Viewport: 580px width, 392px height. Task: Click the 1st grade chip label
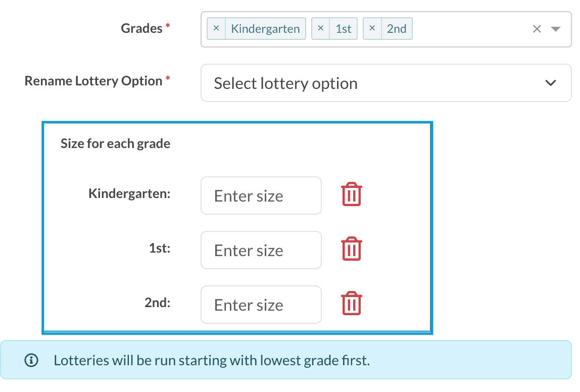click(x=344, y=29)
